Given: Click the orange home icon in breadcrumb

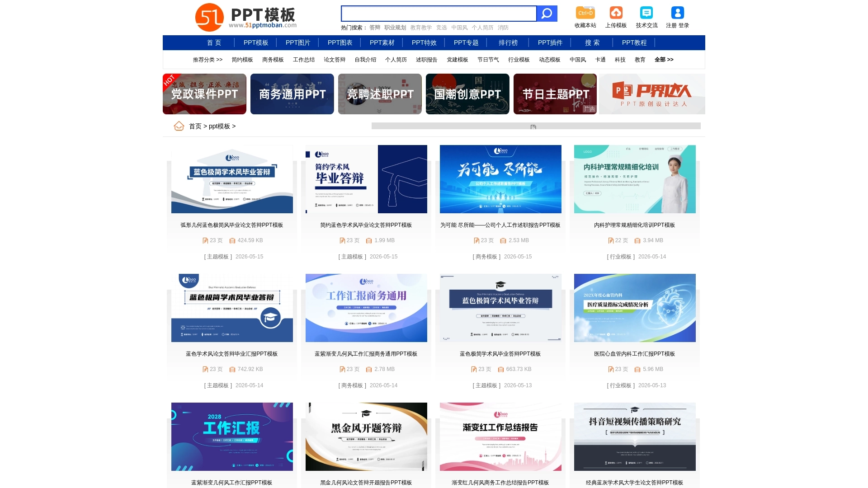Looking at the screenshot, I should coord(179,126).
